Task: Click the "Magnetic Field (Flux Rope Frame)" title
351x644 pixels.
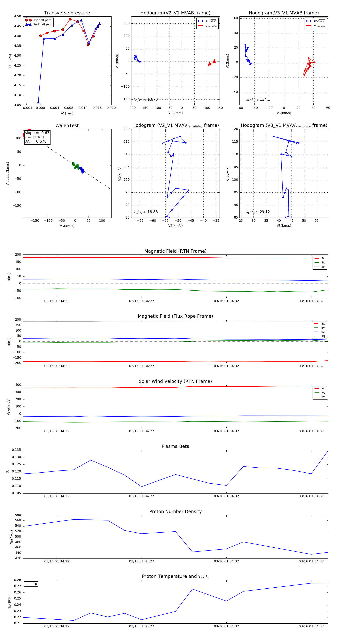Action: pos(175,316)
